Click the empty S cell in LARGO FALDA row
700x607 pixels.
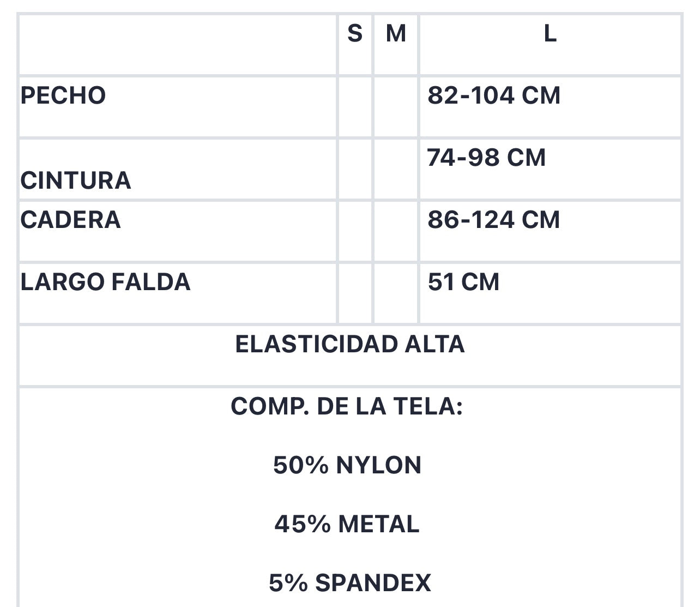tap(355, 293)
